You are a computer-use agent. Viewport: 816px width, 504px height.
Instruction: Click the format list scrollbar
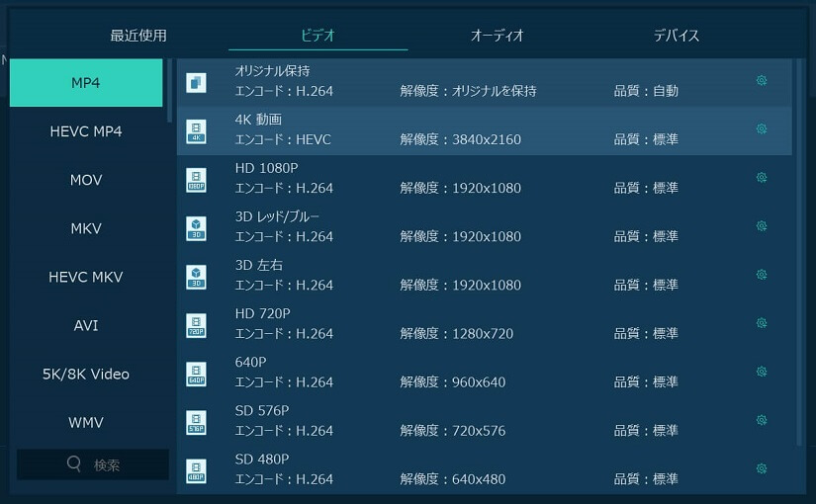pyautogui.click(x=169, y=91)
